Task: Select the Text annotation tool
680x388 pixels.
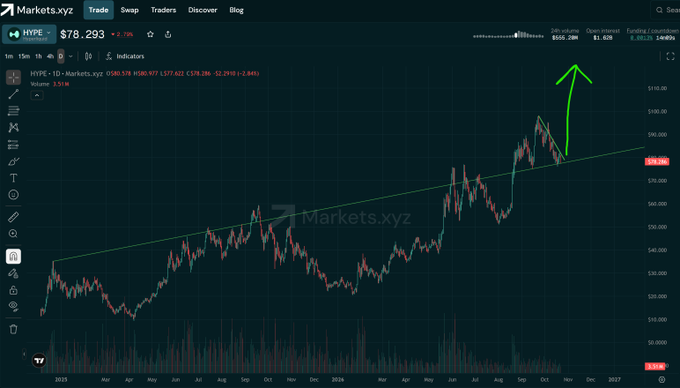Action: pyautogui.click(x=13, y=178)
